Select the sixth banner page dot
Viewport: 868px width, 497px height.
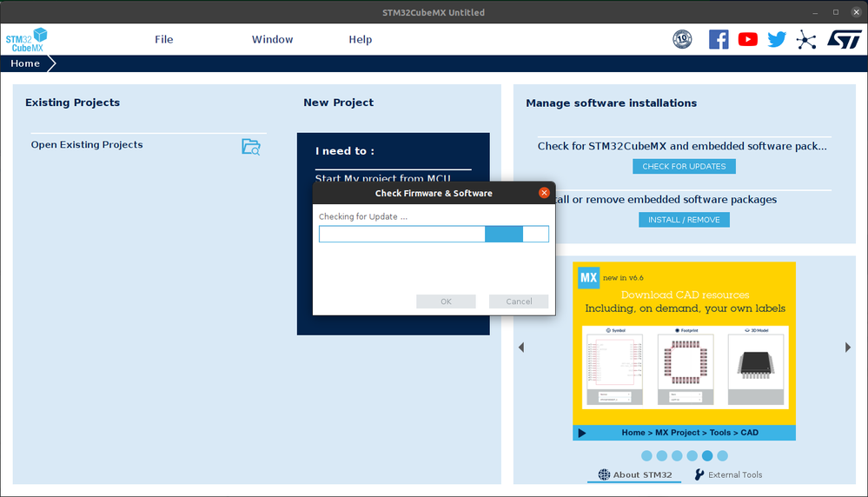click(722, 455)
